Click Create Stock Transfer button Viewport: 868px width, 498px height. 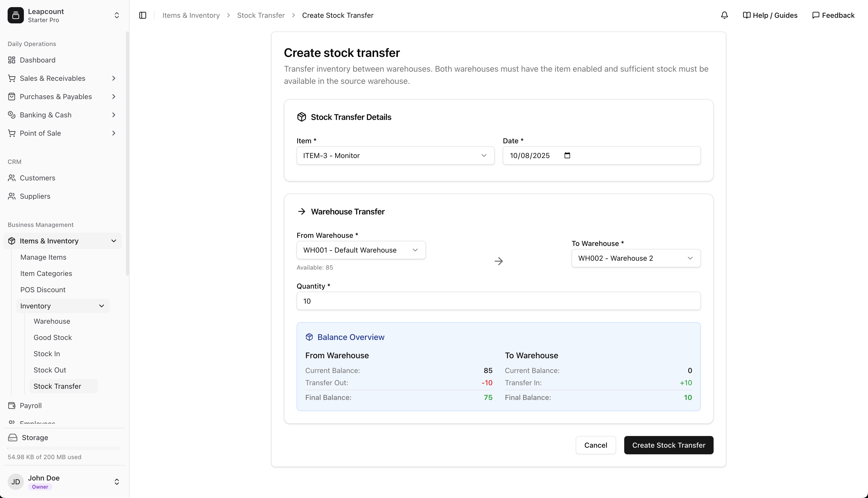pos(668,445)
